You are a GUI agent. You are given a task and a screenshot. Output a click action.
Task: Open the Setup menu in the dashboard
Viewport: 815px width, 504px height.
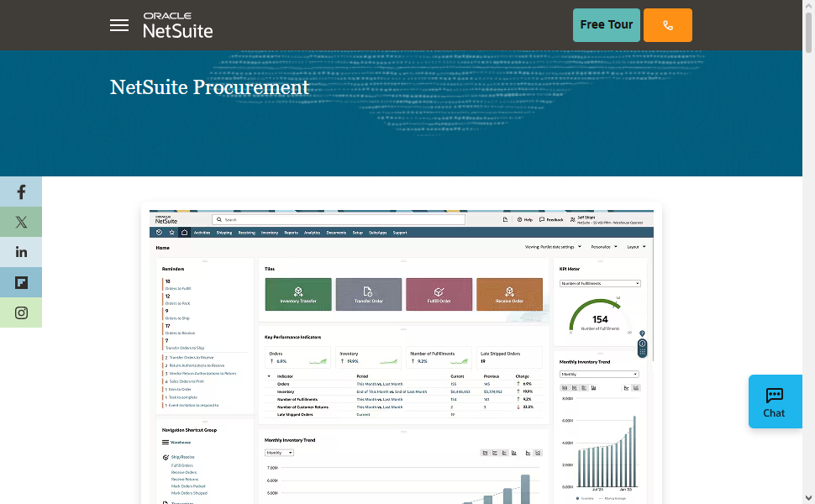click(x=358, y=233)
